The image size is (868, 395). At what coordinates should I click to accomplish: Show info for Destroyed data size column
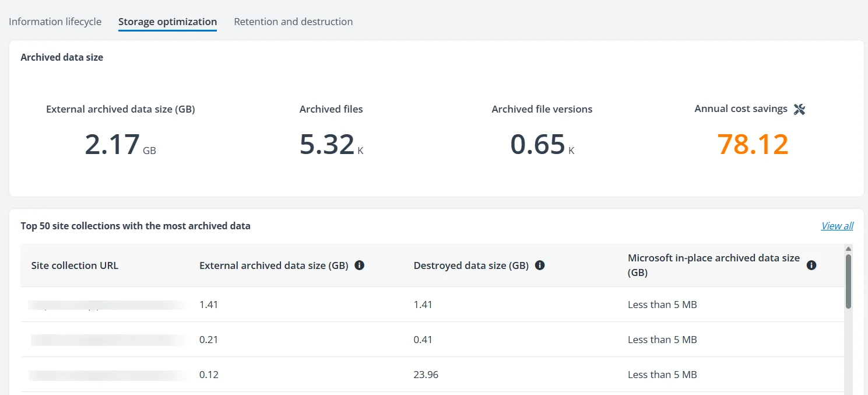coord(540,265)
